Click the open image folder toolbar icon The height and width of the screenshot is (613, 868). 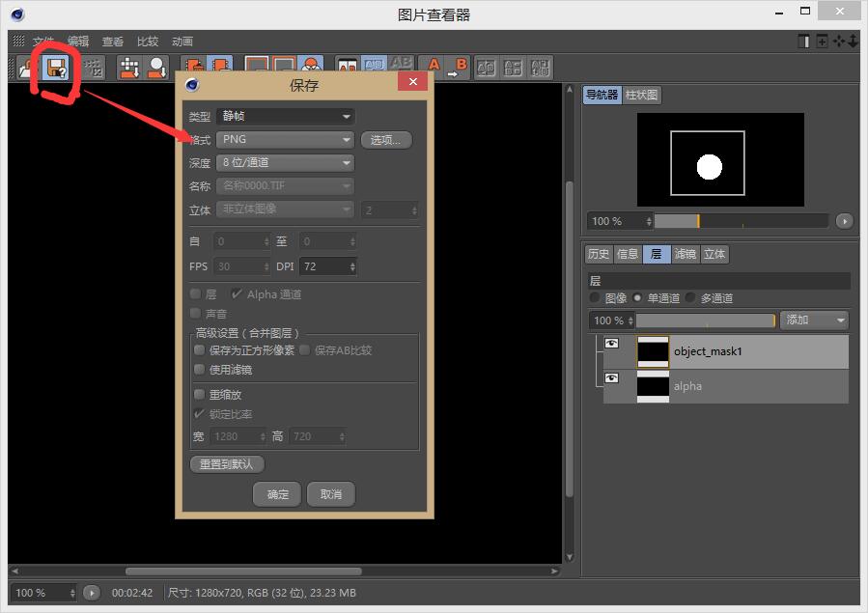point(25,68)
